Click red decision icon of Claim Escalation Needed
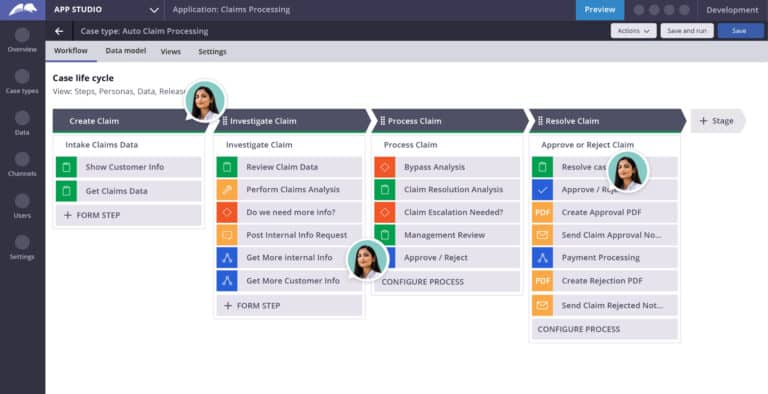The image size is (768, 394). [x=384, y=212]
